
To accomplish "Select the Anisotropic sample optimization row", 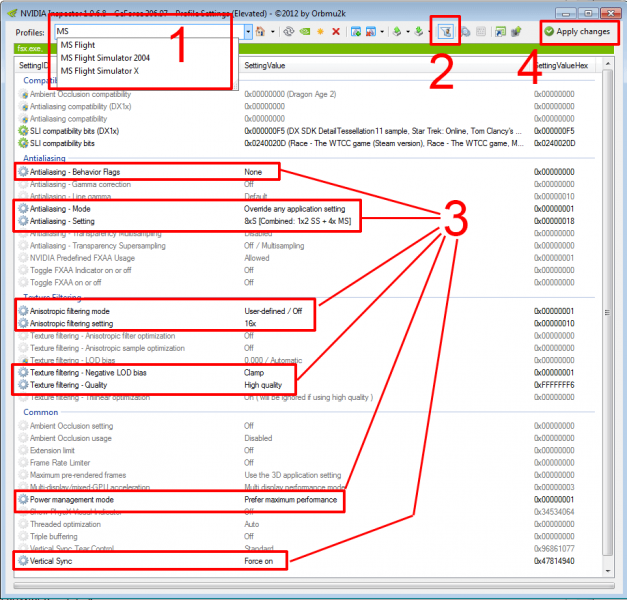I will [x=308, y=348].
